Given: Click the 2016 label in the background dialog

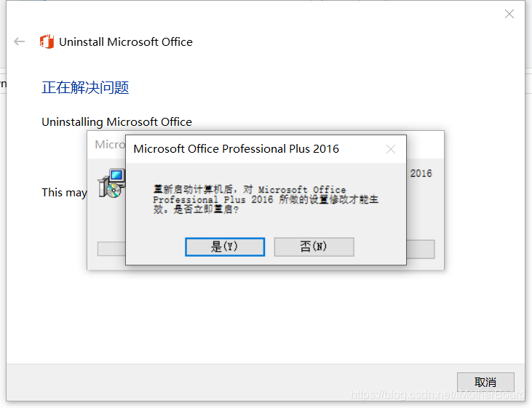Looking at the screenshot, I should 421,173.
